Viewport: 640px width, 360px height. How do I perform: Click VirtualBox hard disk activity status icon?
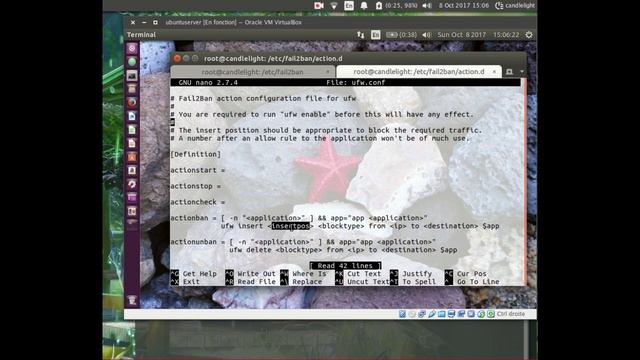[402, 314]
